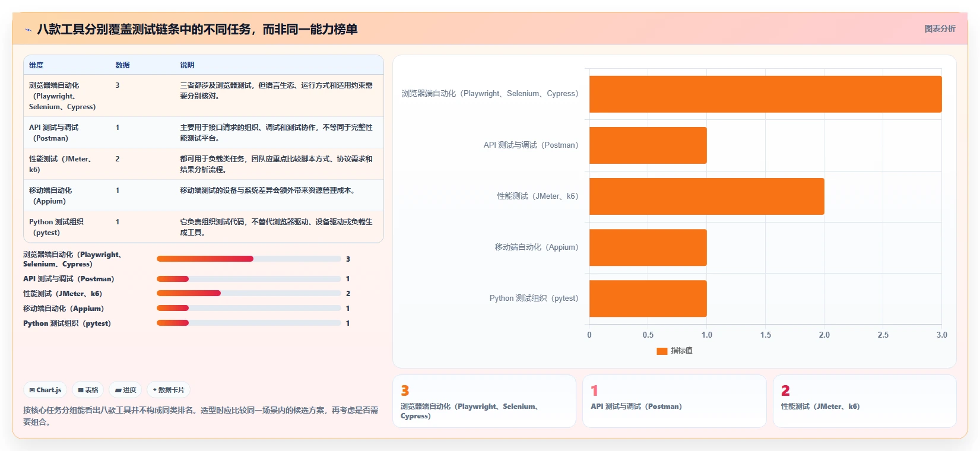Click the x-axis tick label 0.5

point(648,335)
